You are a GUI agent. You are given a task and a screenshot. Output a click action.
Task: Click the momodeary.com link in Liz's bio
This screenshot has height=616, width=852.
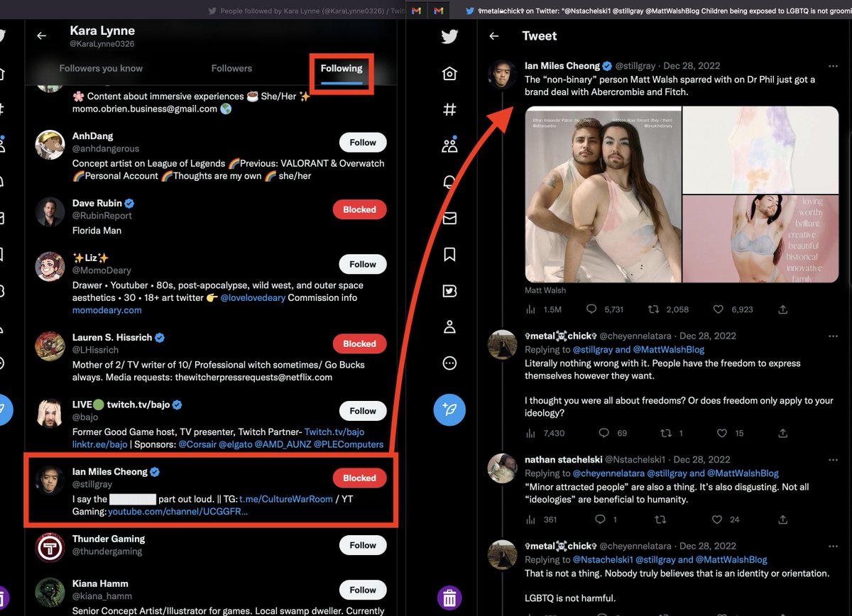106,310
